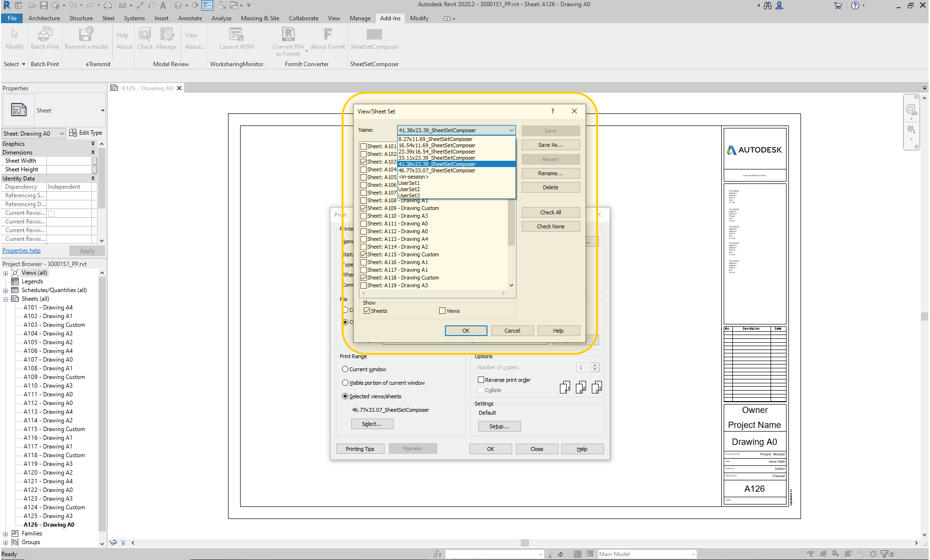The image size is (930, 560).
Task: Open the Sheet: Drawing A0 instance dropdown
Action: click(62, 134)
